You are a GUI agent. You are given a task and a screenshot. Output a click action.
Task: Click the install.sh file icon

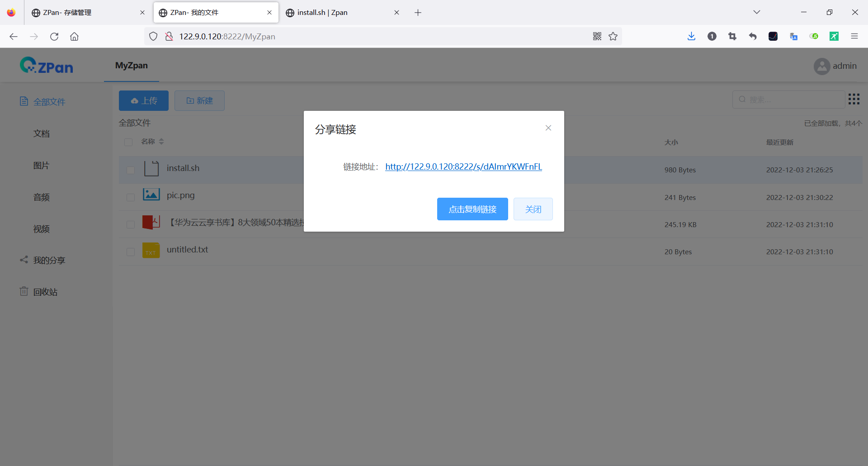[151, 168]
